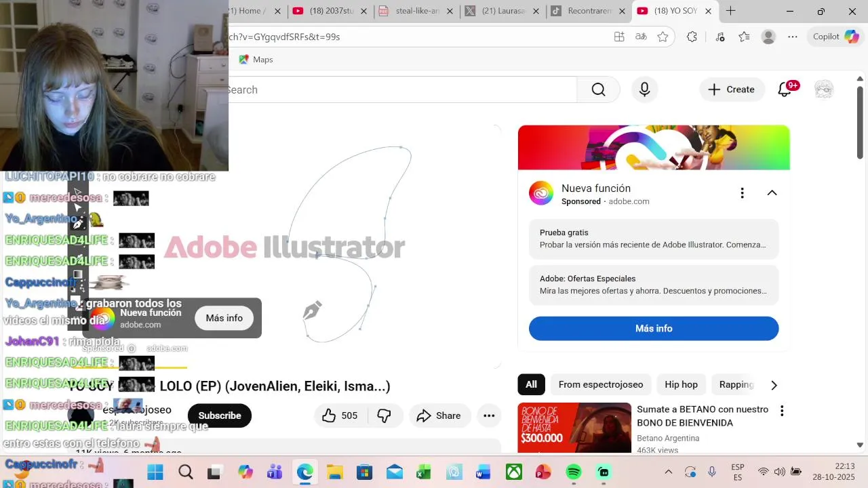Viewport: 868px width, 488px height.
Task: Click blue Más info button in sidebar
Action: tap(654, 328)
